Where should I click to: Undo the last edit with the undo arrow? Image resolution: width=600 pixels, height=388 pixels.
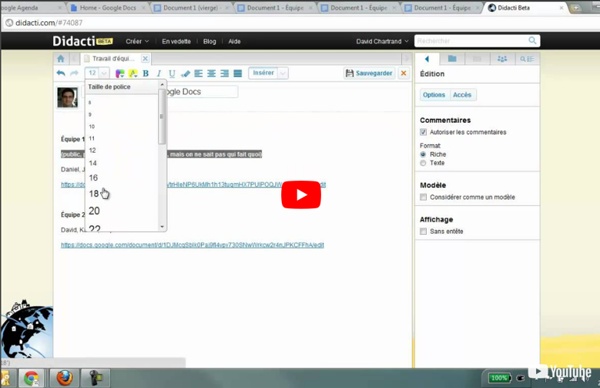point(61,73)
